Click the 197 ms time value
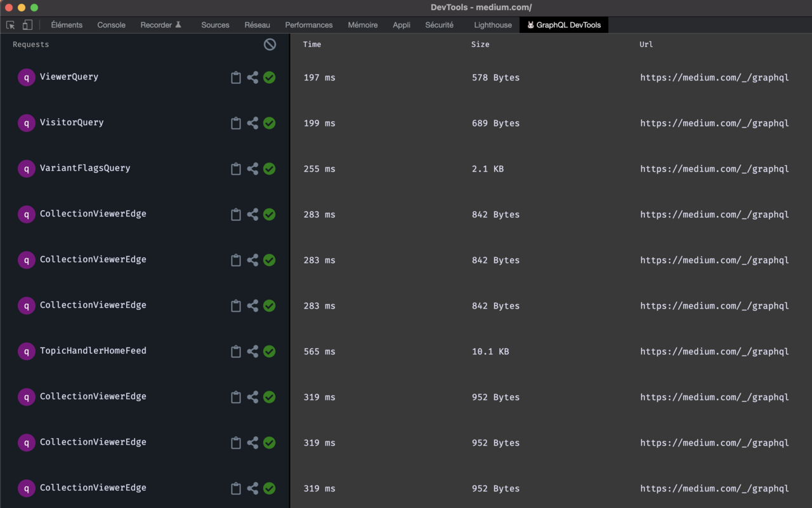 pos(319,77)
